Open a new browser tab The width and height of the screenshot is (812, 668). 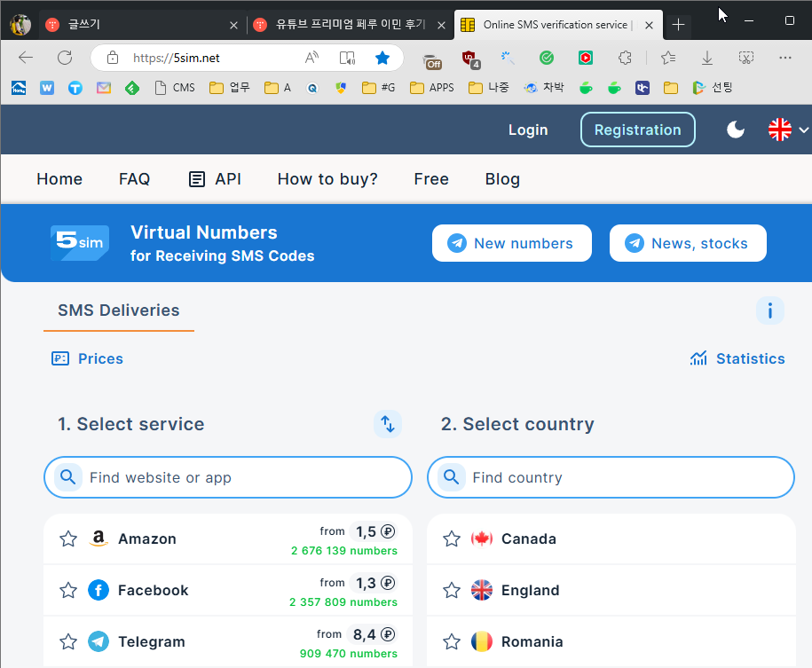point(678,24)
